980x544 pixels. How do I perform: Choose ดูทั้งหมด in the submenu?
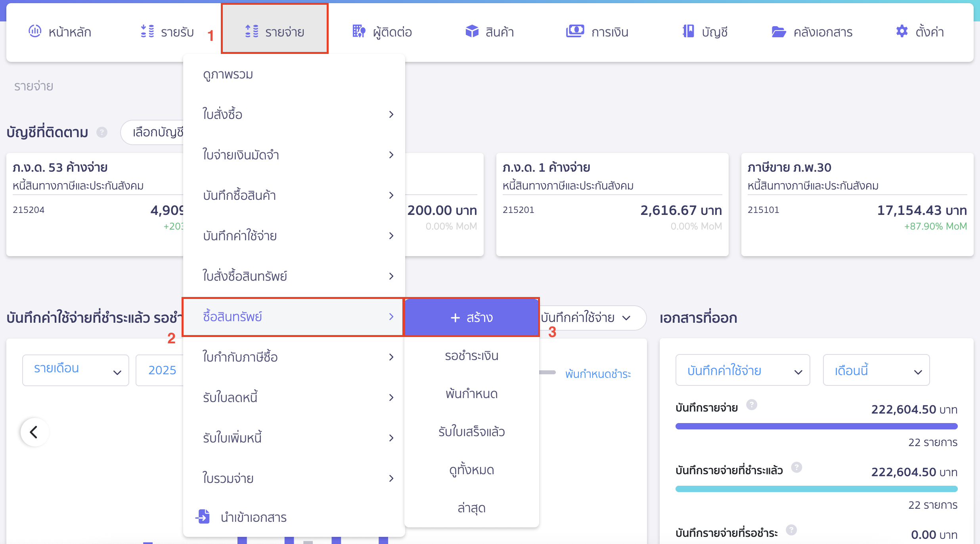coord(471,470)
